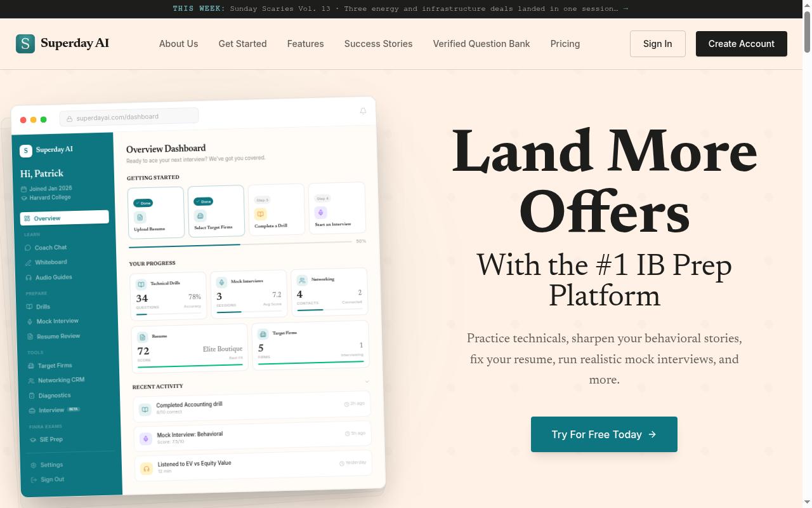Go to the Pricing page
This screenshot has height=508, width=812.
tap(565, 44)
